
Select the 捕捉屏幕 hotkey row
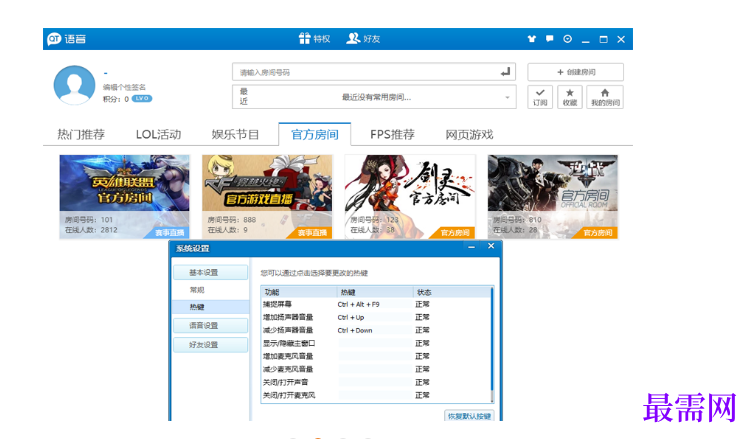pos(376,304)
